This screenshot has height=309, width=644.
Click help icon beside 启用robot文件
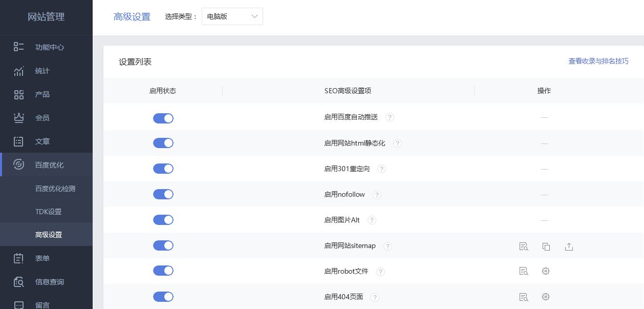click(x=380, y=272)
